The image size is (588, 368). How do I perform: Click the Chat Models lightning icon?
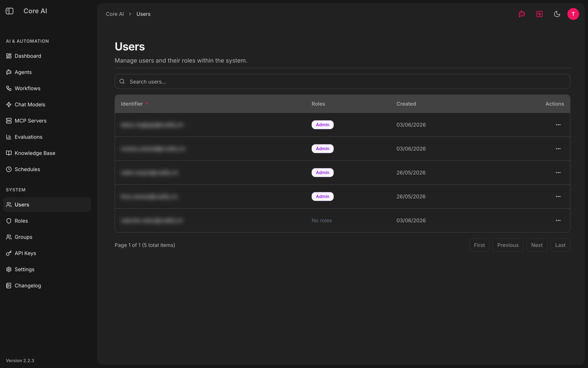click(9, 105)
